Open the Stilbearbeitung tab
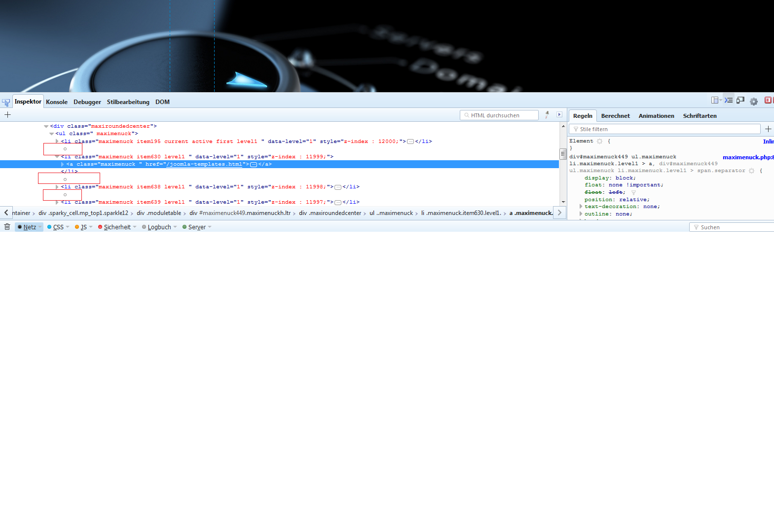The height and width of the screenshot is (532, 774). [128, 102]
